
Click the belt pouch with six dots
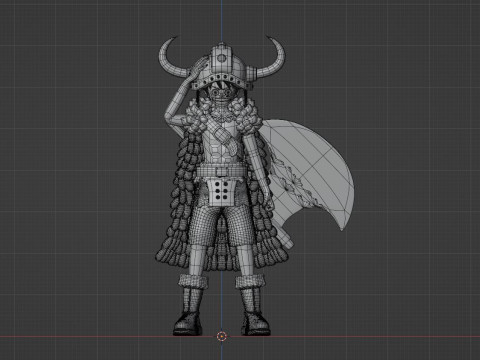pos(221,192)
